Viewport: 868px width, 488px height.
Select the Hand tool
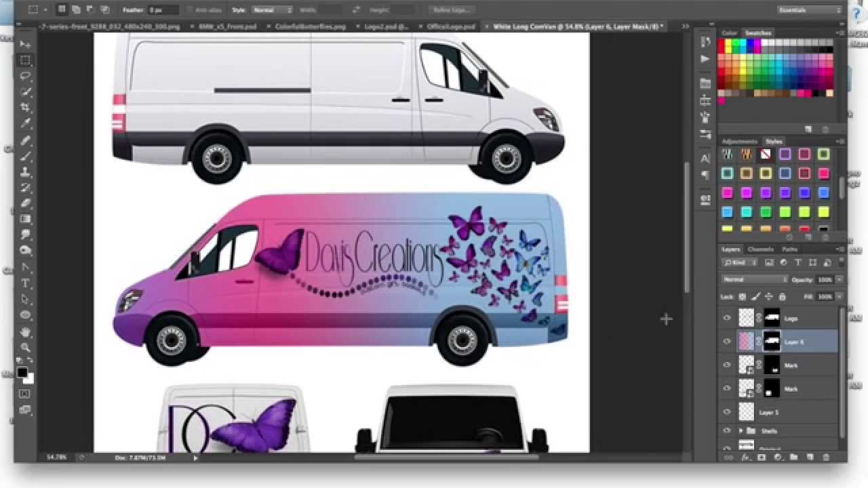[x=26, y=332]
